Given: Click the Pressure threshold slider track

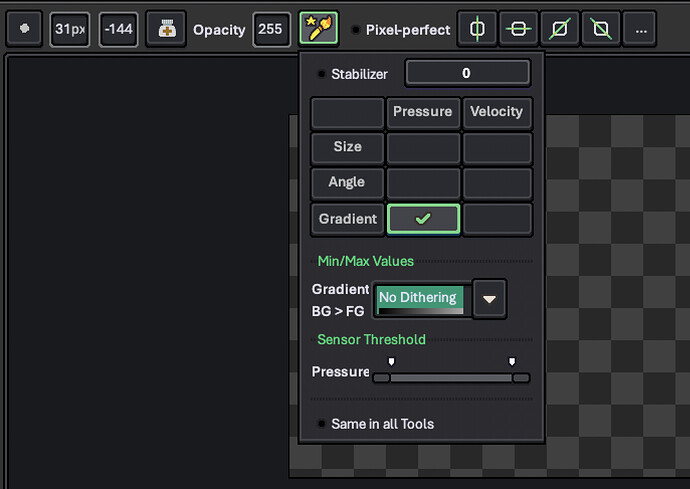Looking at the screenshot, I should coord(451,378).
